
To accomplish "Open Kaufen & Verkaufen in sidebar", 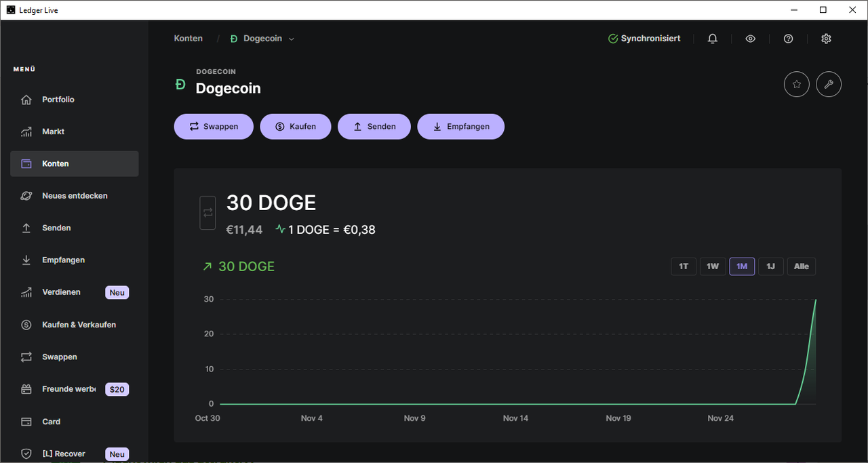I will point(75,325).
